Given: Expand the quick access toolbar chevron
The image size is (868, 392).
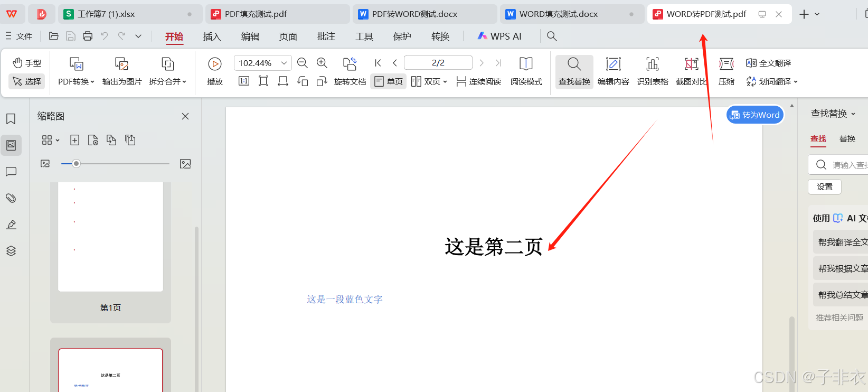Looking at the screenshot, I should pos(138,36).
